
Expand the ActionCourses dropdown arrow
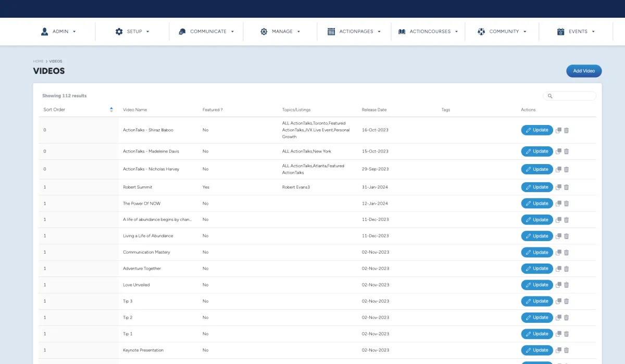pos(456,32)
